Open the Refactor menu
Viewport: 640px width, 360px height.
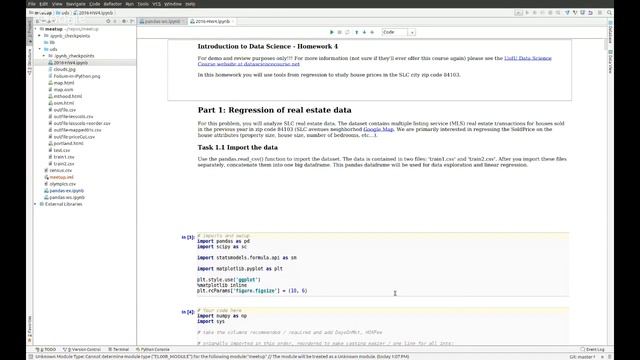(113, 4)
